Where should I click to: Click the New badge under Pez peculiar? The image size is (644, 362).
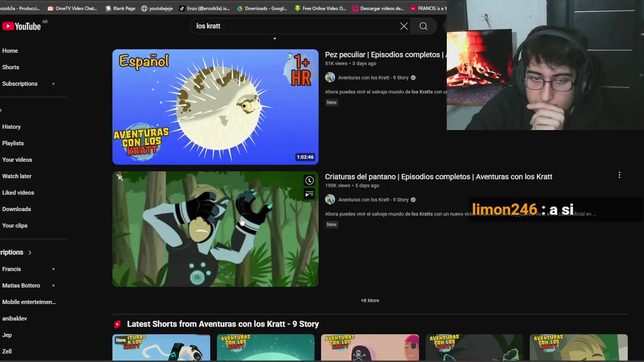pyautogui.click(x=332, y=103)
